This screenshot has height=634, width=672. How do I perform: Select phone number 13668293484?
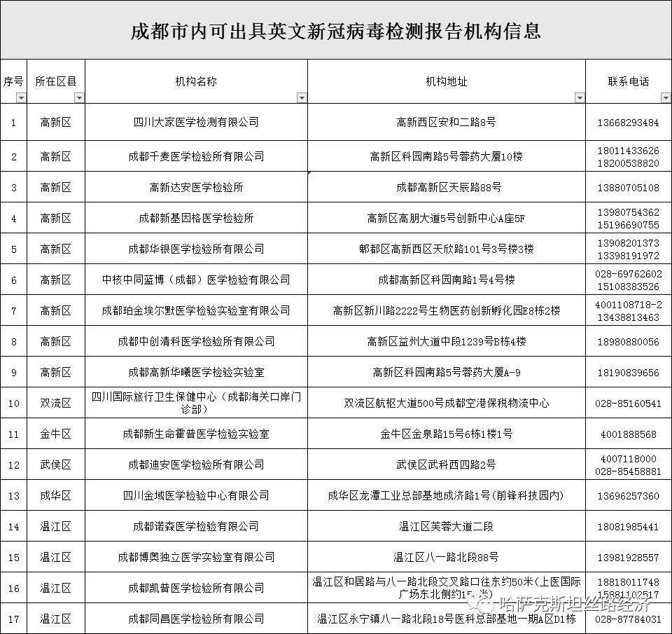tap(627, 122)
